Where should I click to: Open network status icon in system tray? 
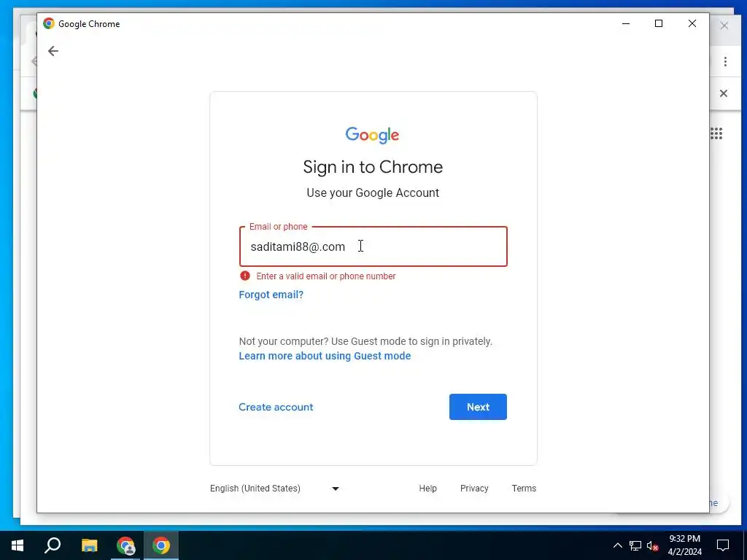coord(635,545)
